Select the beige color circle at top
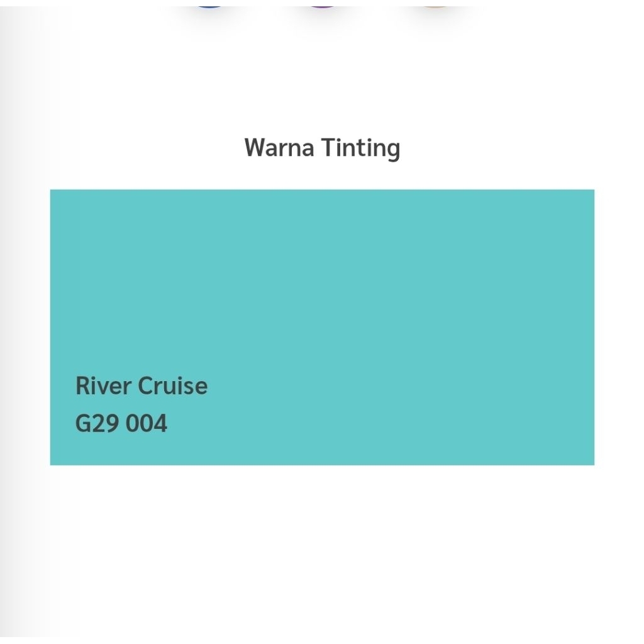 [435, 3]
